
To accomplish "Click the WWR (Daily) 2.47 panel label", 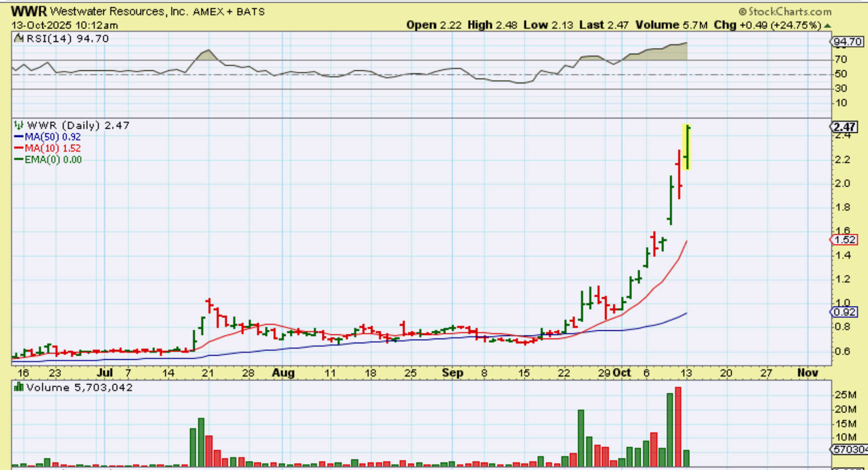I will [x=78, y=125].
